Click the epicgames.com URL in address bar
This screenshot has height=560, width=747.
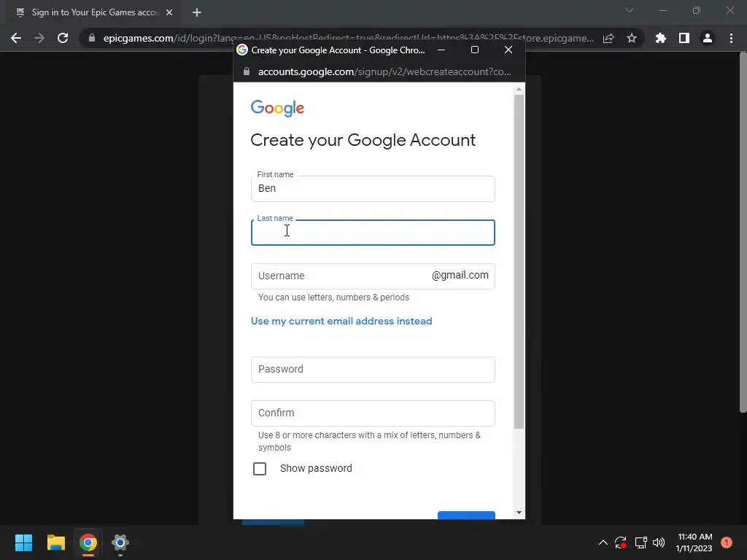(348, 38)
